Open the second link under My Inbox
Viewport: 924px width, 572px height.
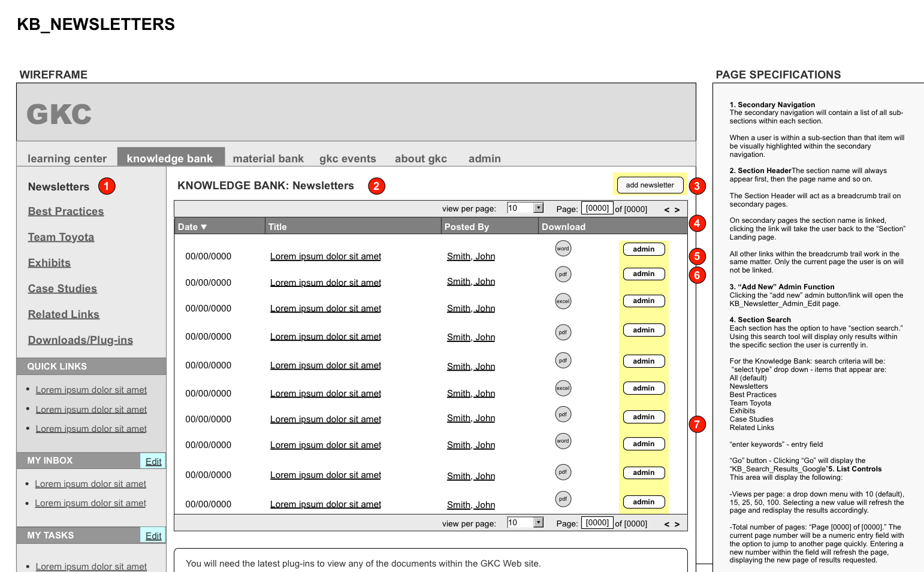[x=90, y=503]
